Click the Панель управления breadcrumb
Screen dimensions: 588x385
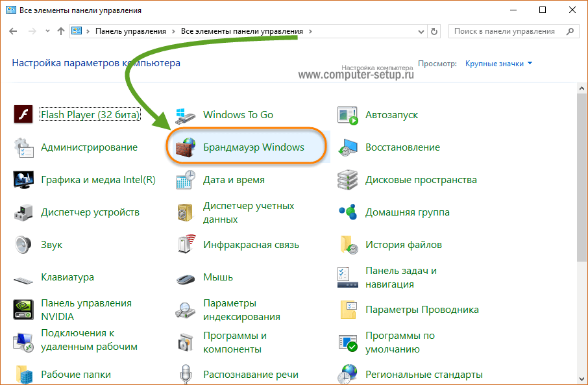pos(130,32)
